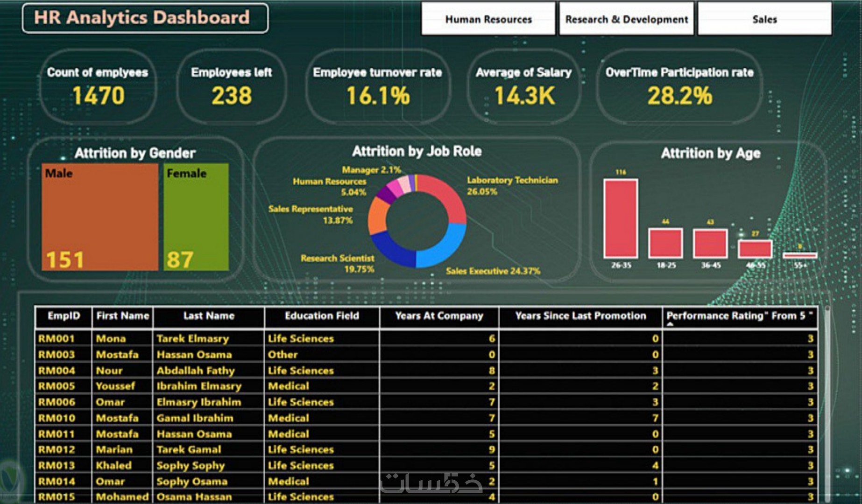This screenshot has height=504, width=862.
Task: Select the last name Osama Hassan
Action: 194,497
